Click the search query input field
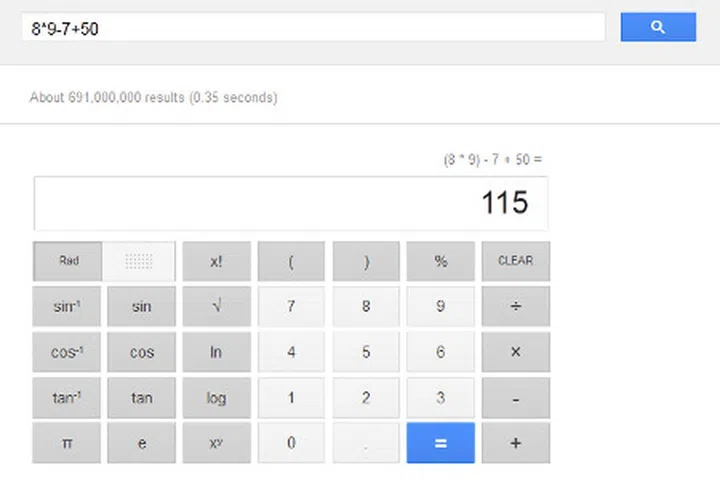The width and height of the screenshot is (720, 489). tap(313, 28)
